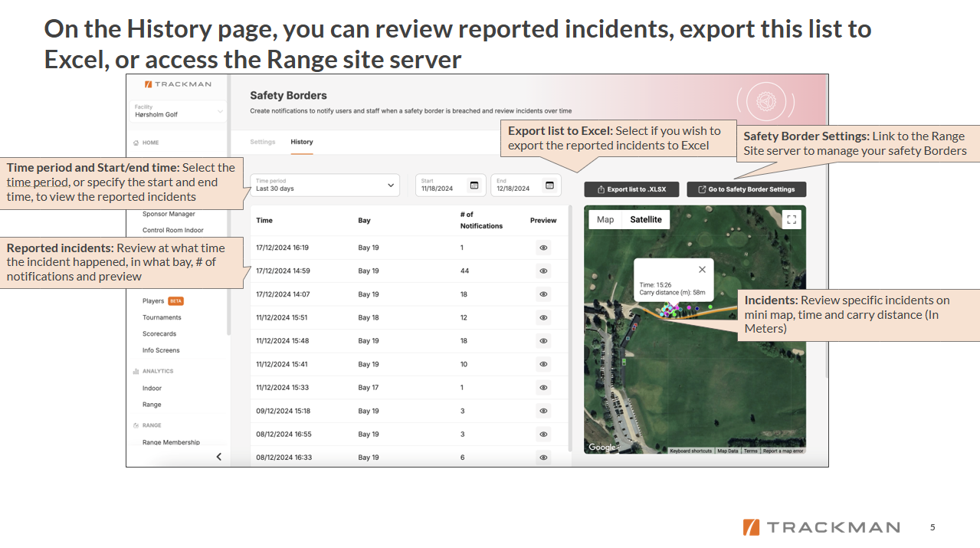
Task: Click the 44 notifications cell
Action: pyautogui.click(x=464, y=271)
